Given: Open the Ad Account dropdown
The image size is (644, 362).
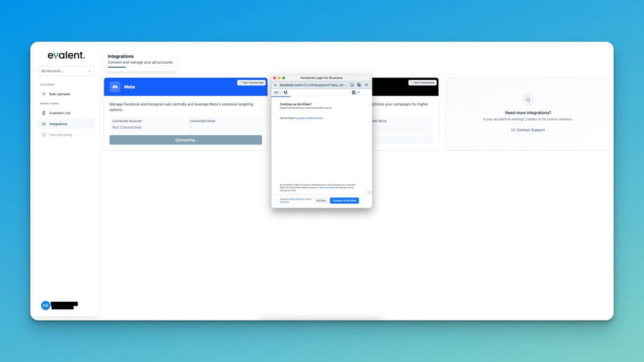Looking at the screenshot, I should [66, 71].
